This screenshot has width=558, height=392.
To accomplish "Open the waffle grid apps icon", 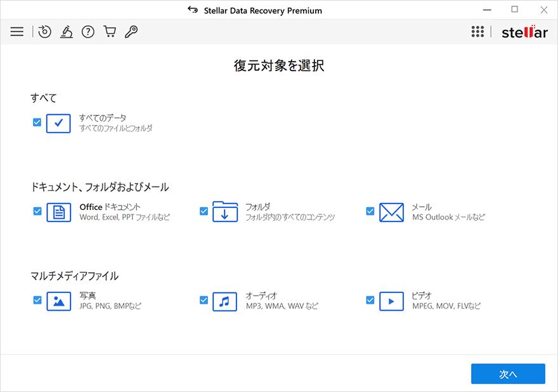I will pyautogui.click(x=477, y=31).
